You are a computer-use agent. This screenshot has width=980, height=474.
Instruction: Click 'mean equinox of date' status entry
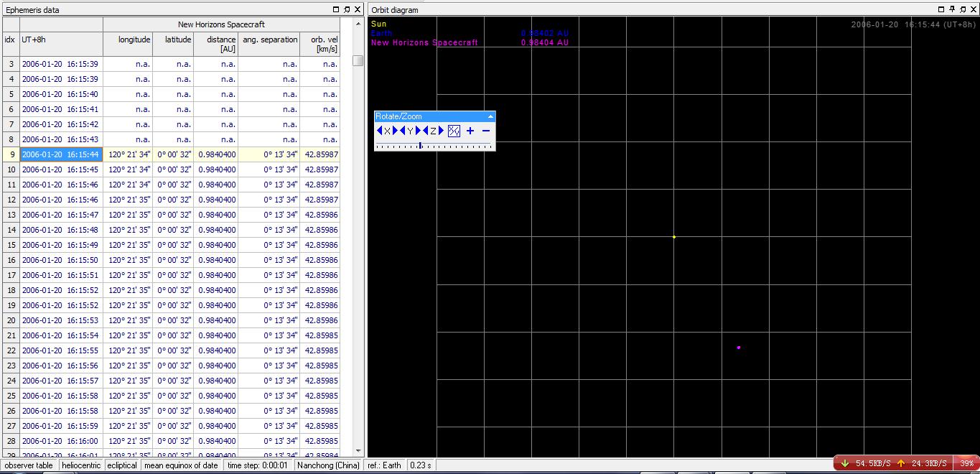point(181,465)
